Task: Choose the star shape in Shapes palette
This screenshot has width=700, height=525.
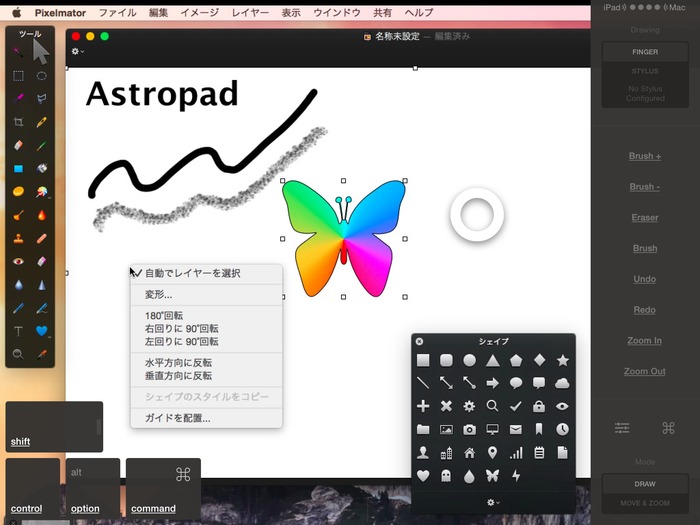Action: (562, 360)
